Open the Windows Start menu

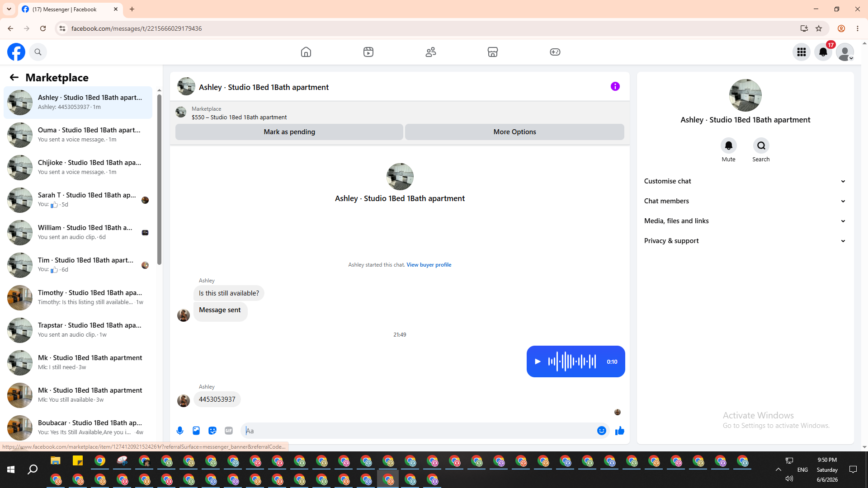pos(11,470)
